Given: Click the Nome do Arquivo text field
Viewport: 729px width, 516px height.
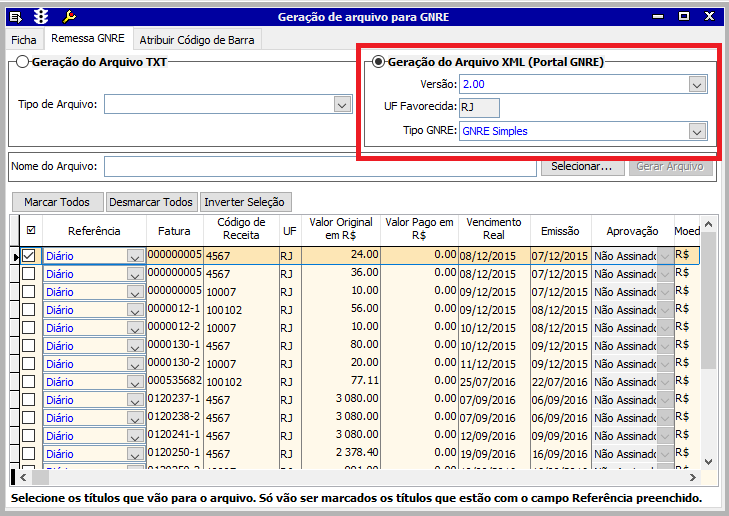Looking at the screenshot, I should 320,166.
